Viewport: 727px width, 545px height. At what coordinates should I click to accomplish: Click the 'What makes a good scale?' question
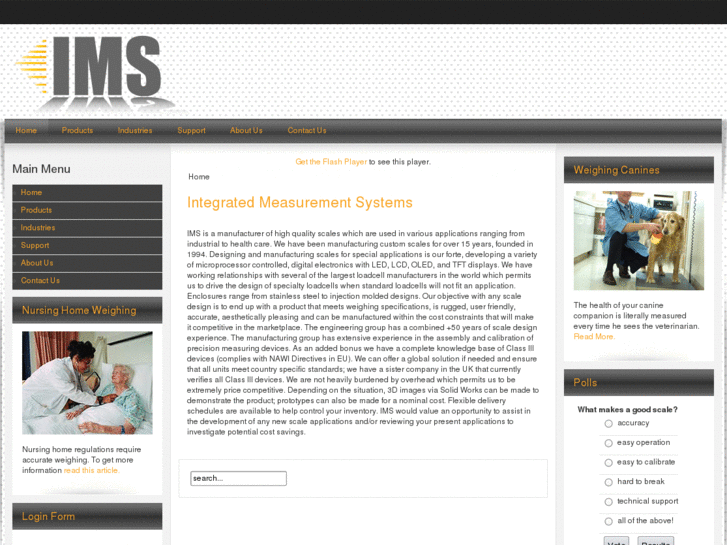click(x=627, y=410)
